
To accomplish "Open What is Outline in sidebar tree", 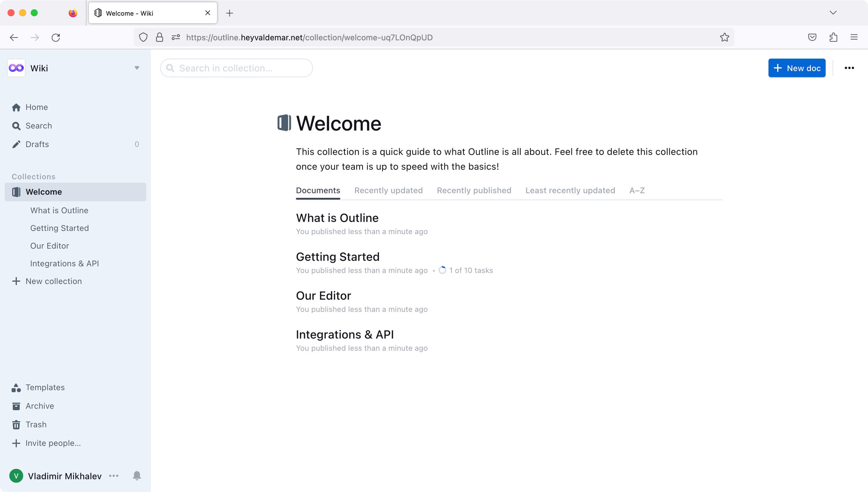I will [x=59, y=210].
